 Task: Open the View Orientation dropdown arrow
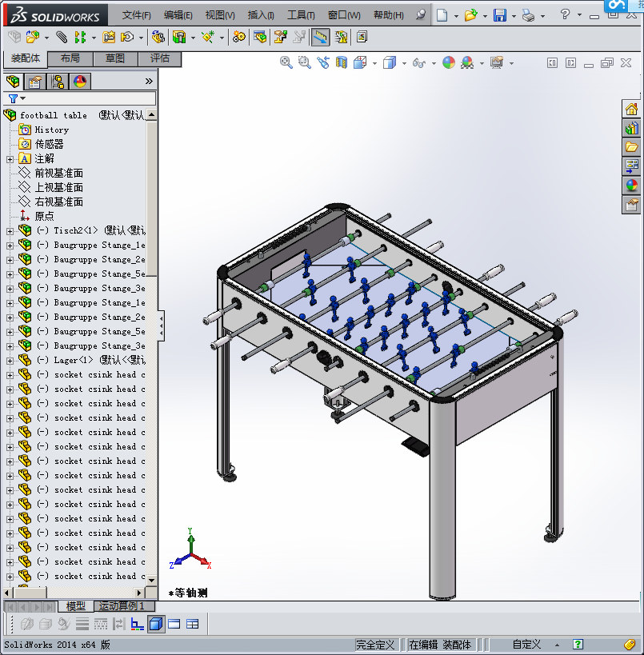374,63
